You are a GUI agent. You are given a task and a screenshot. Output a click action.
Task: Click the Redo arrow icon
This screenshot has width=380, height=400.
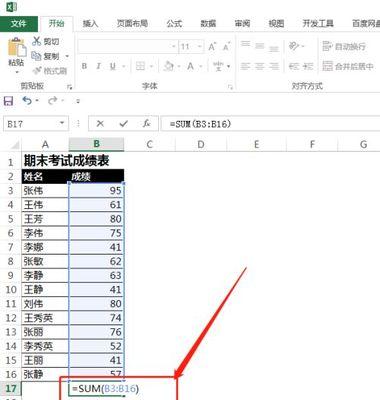pos(53,100)
